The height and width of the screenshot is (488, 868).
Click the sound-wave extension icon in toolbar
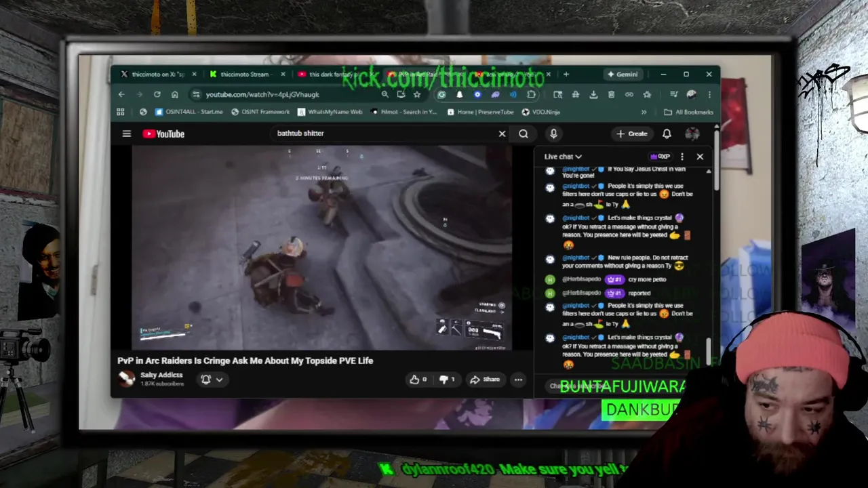pos(513,95)
